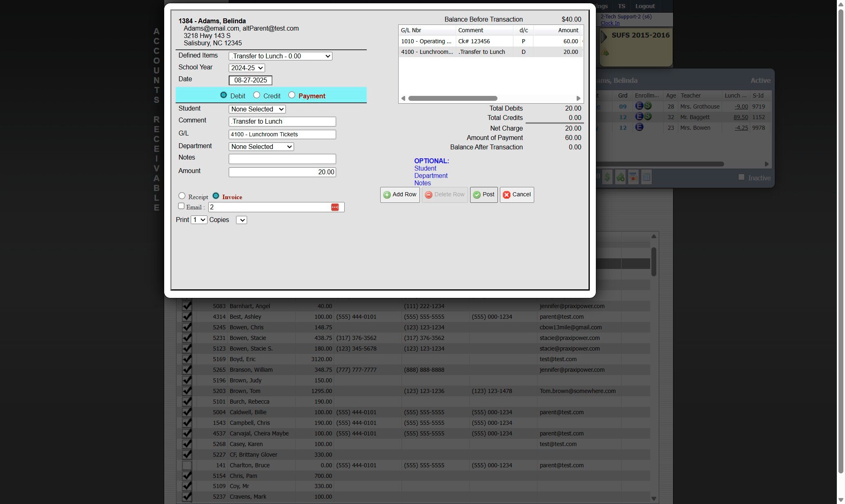Click into the Notes input field
The width and height of the screenshot is (845, 504).
point(282,159)
